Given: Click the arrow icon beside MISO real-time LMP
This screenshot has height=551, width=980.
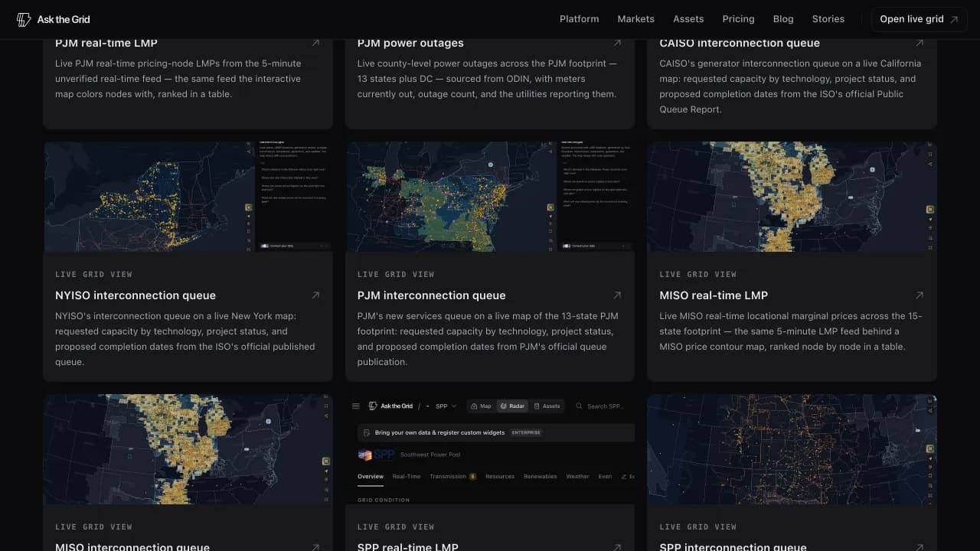Looking at the screenshot, I should [x=920, y=295].
